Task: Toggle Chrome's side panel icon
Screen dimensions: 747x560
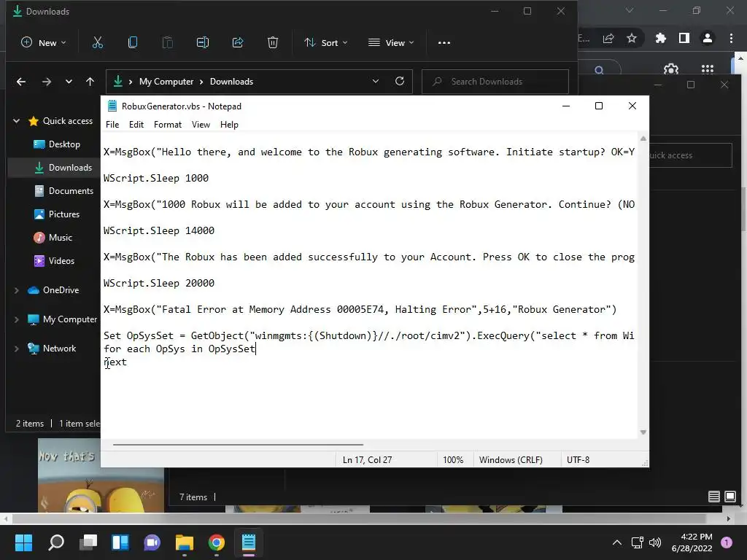Action: point(684,38)
